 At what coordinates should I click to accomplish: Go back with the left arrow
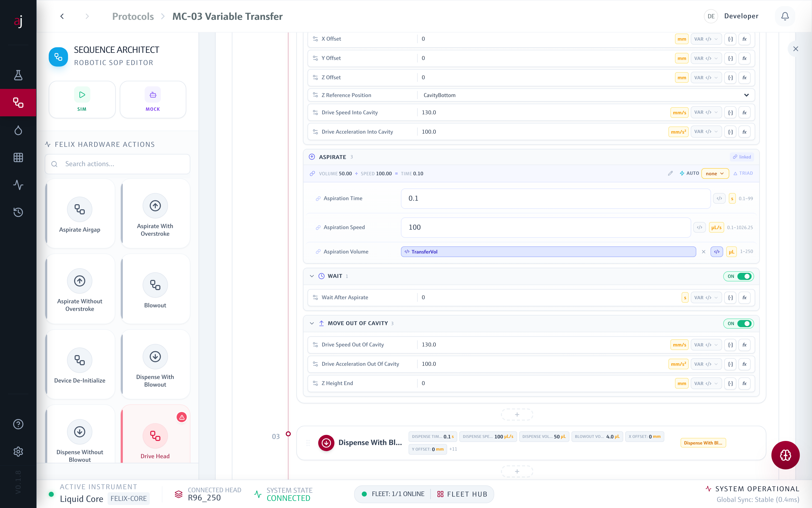tap(62, 16)
